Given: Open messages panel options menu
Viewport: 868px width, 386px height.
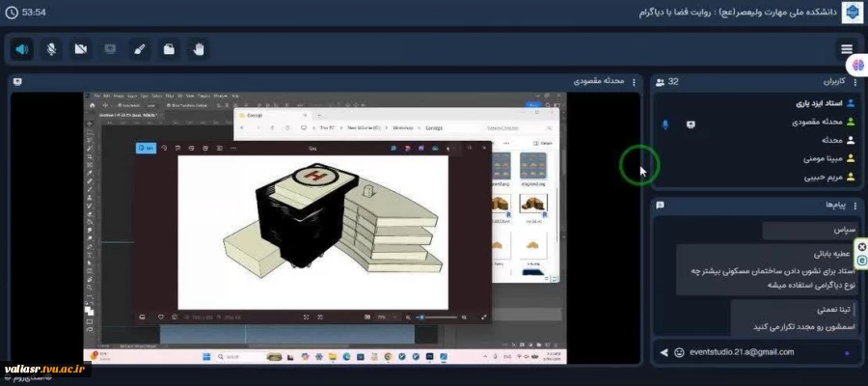Looking at the screenshot, I should (x=855, y=205).
